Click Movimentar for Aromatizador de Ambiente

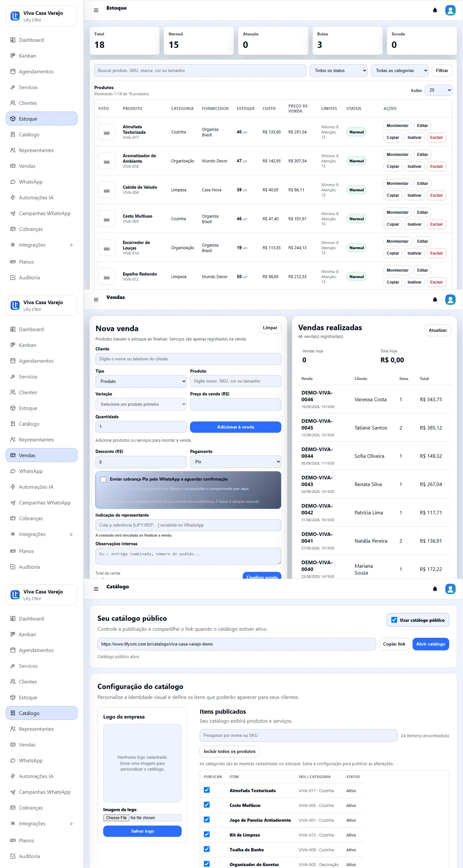pos(397,155)
